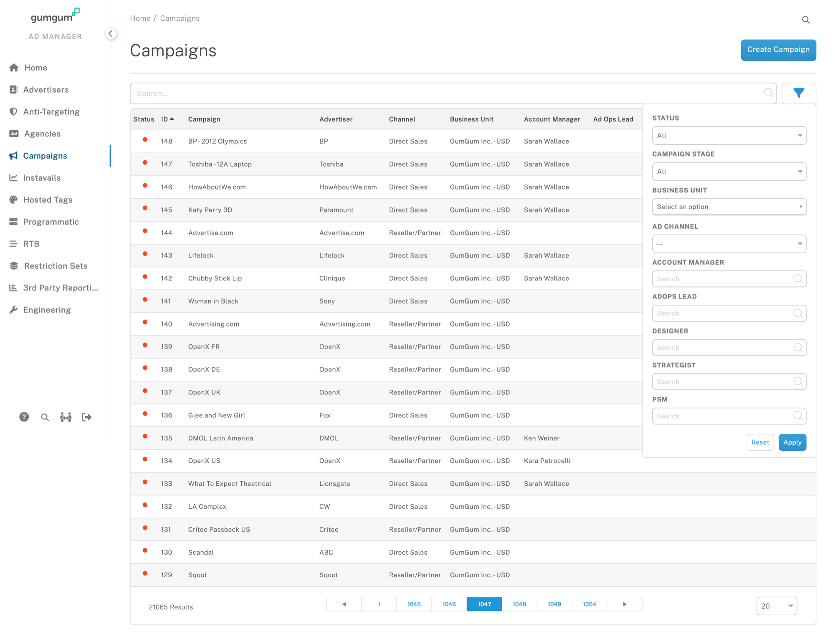Click the Channel column header
The width and height of the screenshot is (835, 644).
(402, 119)
